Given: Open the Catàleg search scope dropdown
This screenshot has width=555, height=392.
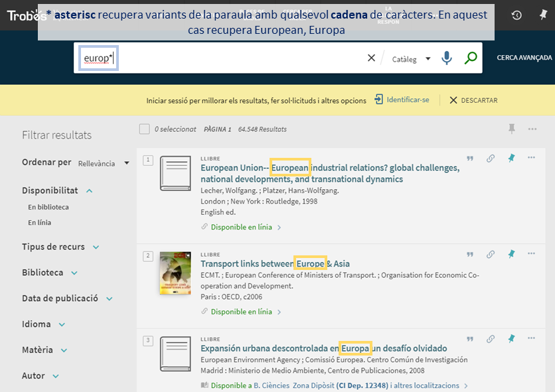Looking at the screenshot, I should [x=412, y=59].
